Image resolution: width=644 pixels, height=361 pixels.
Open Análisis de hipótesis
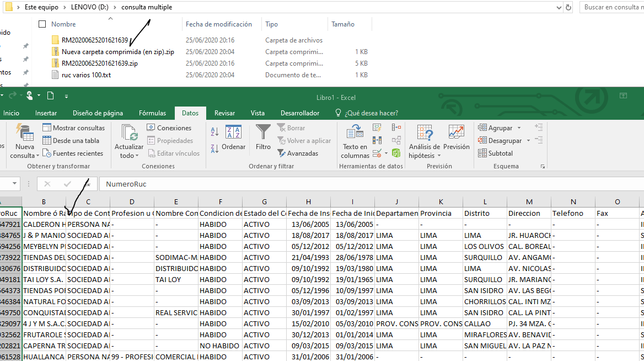424,141
